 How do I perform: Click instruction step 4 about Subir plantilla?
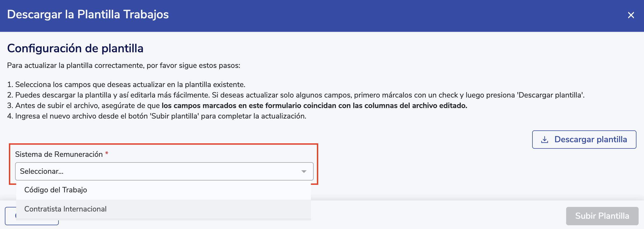(157, 116)
